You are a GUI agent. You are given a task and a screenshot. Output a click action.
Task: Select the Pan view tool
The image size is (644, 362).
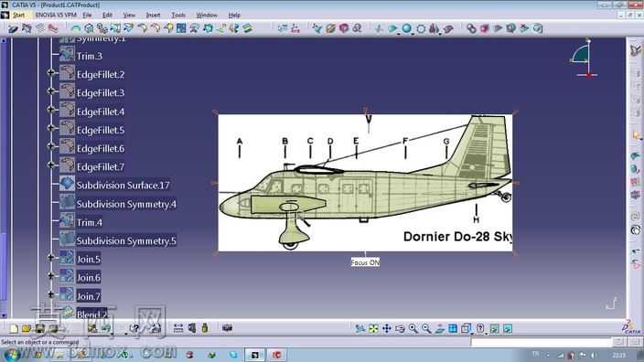coord(386,329)
